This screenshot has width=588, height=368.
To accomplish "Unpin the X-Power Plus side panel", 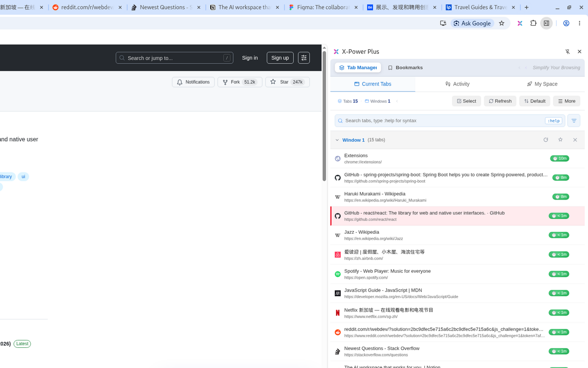I will [567, 52].
